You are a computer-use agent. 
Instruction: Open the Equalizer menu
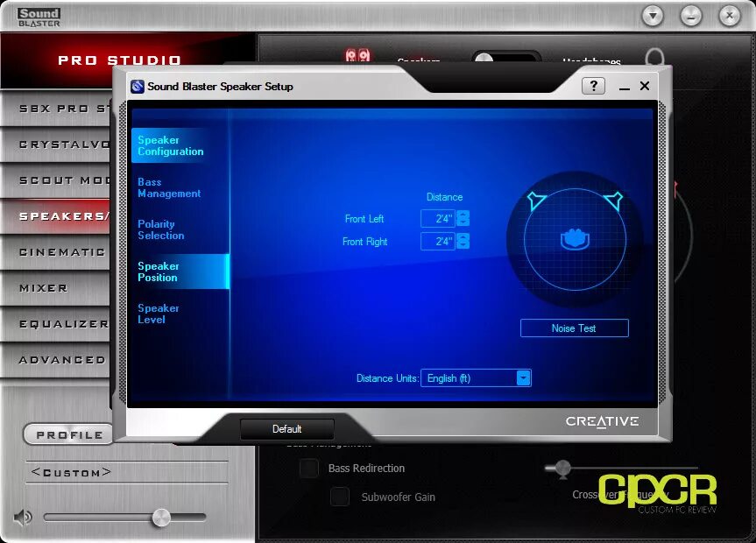coord(57,323)
